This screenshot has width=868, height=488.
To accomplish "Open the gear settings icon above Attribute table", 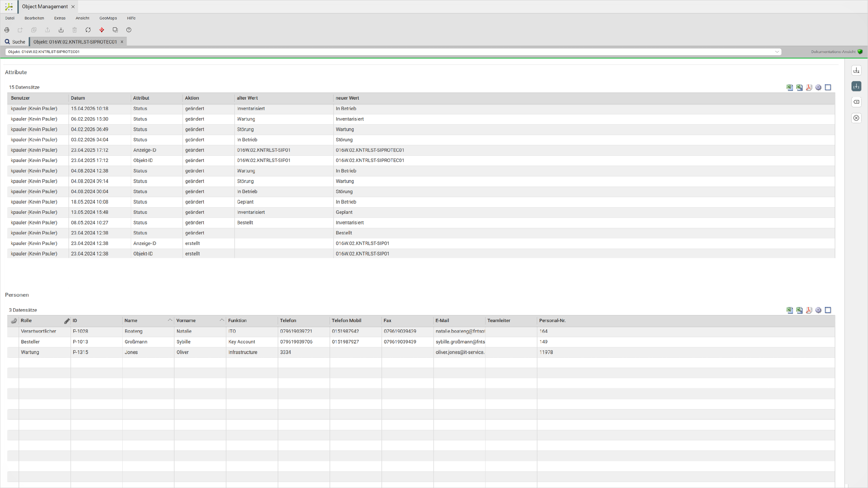I will (818, 87).
